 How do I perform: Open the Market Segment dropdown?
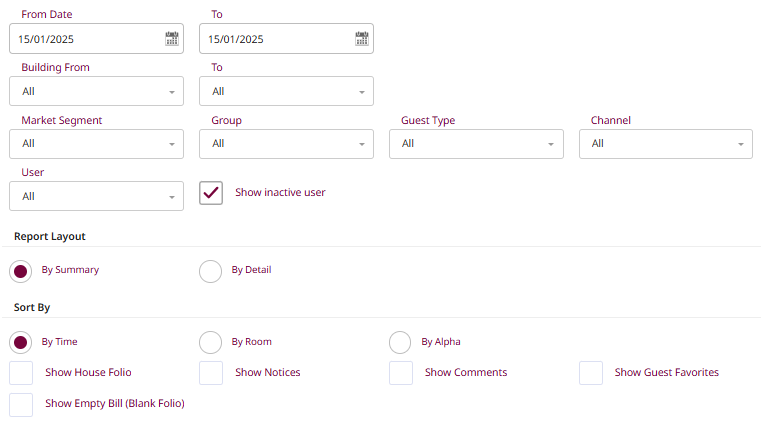coord(96,143)
